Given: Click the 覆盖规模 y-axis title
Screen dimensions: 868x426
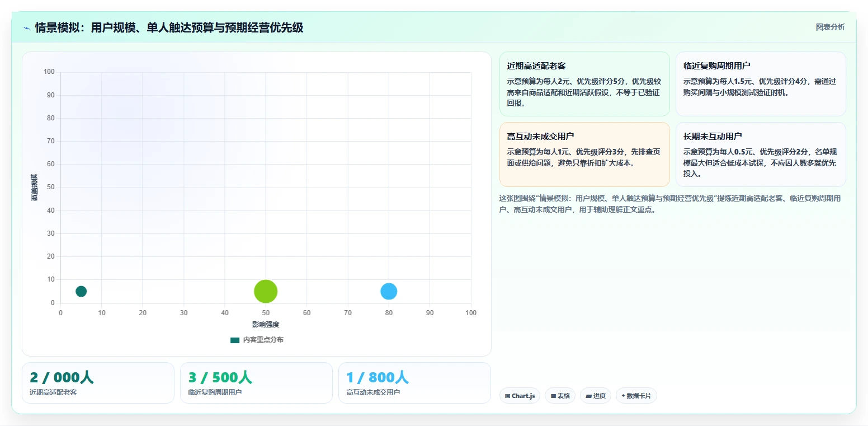Looking at the screenshot, I should coord(35,188).
